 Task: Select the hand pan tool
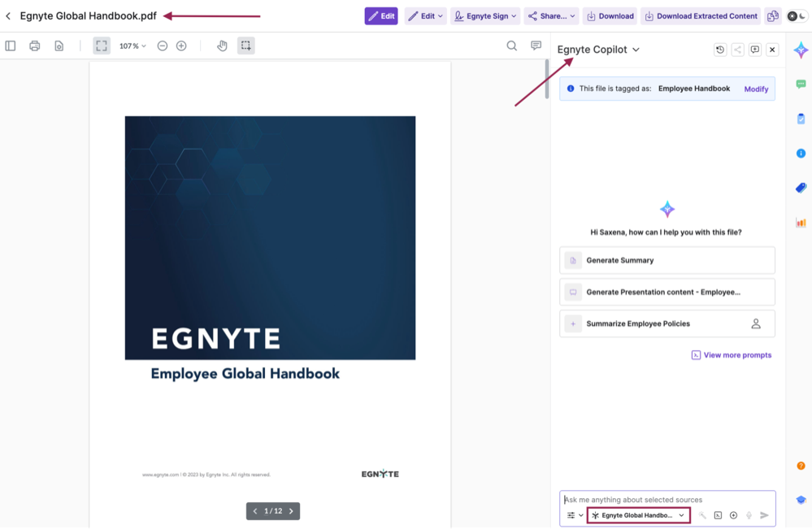(222, 46)
